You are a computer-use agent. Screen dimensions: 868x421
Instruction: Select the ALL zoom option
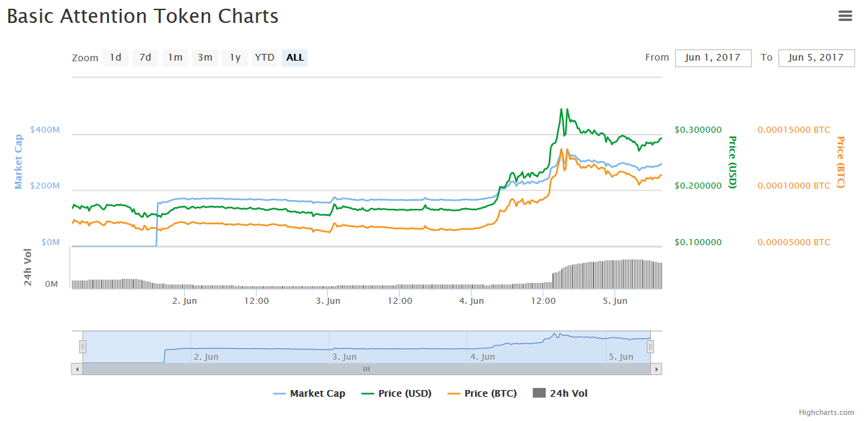295,58
